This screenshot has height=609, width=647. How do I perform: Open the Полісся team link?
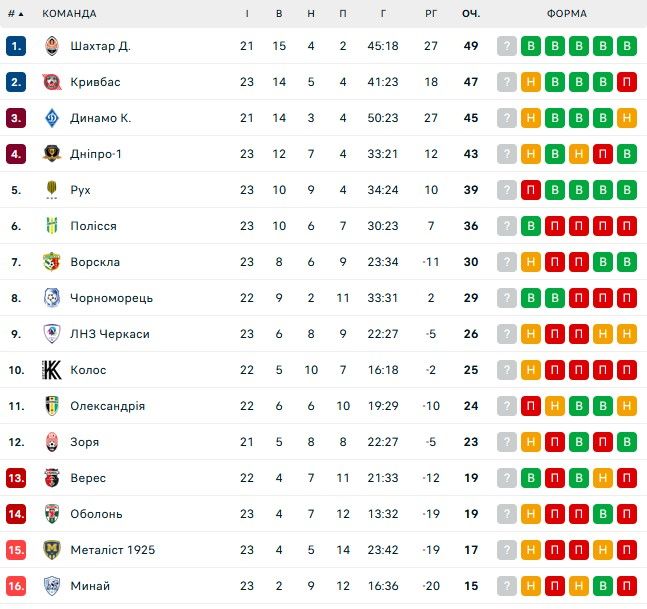pos(93,226)
